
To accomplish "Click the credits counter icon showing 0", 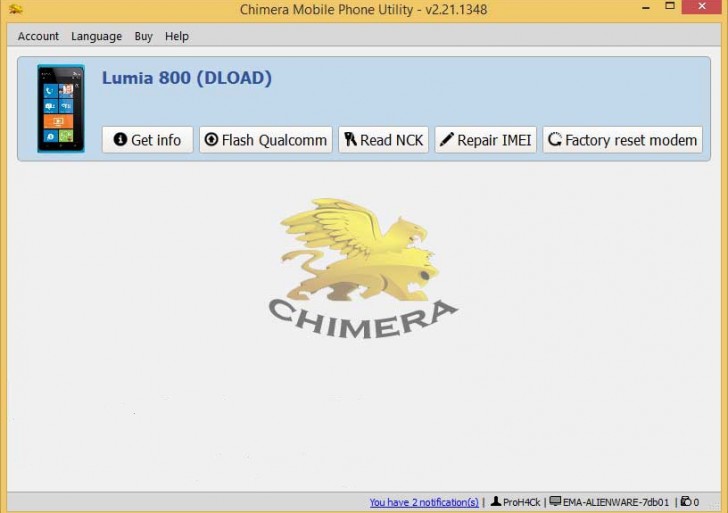I will tap(686, 502).
